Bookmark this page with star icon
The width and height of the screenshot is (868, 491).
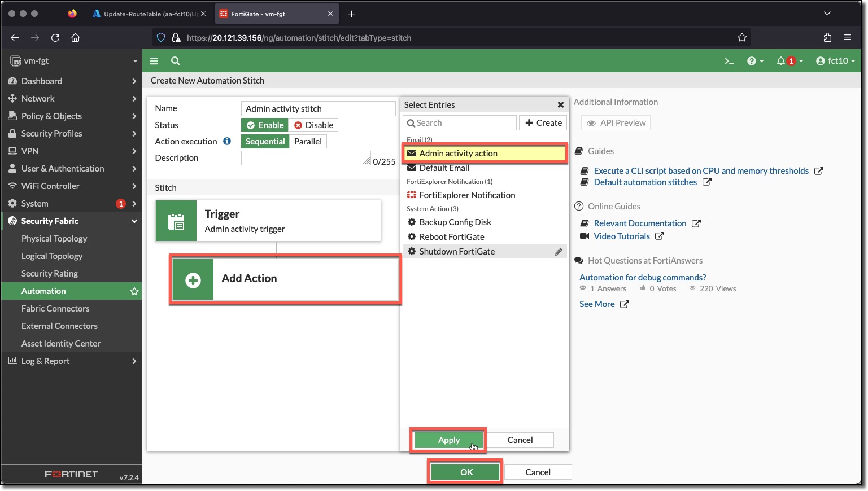[742, 38]
